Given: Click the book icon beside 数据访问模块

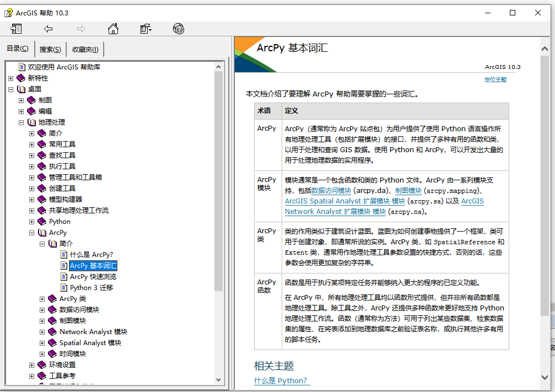Looking at the screenshot, I should pos(52,309).
